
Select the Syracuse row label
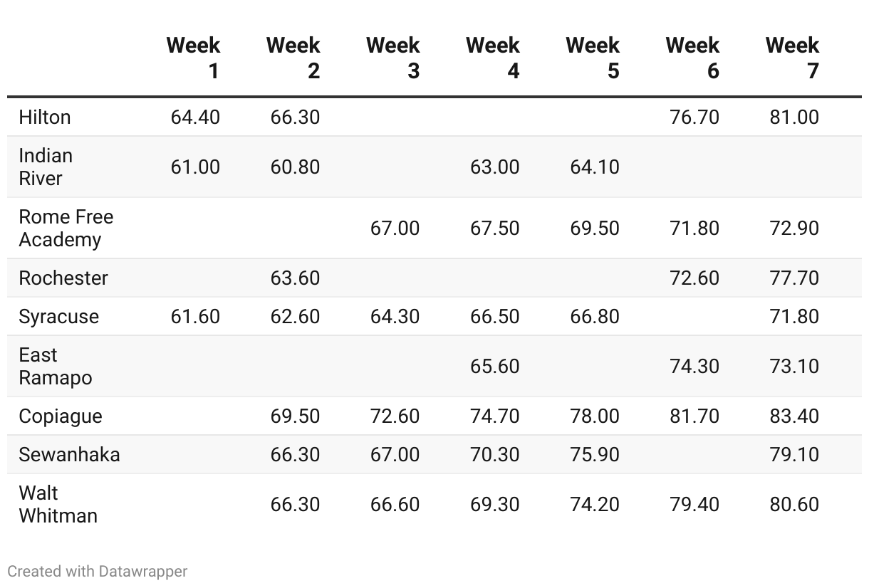[59, 317]
